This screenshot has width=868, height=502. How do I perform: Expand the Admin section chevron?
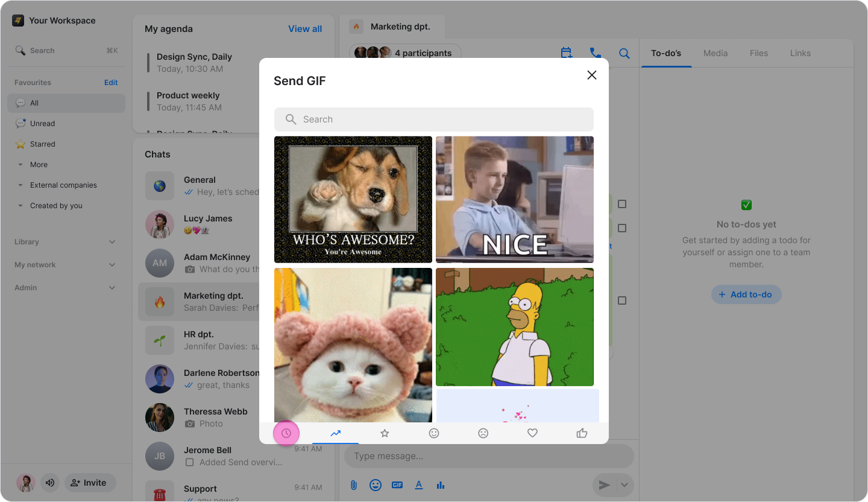[112, 288]
